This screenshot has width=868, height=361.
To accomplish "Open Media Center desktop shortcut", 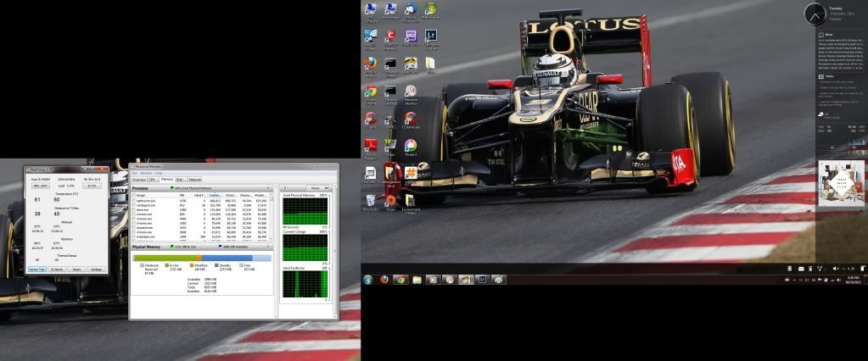I will pyautogui.click(x=431, y=8).
